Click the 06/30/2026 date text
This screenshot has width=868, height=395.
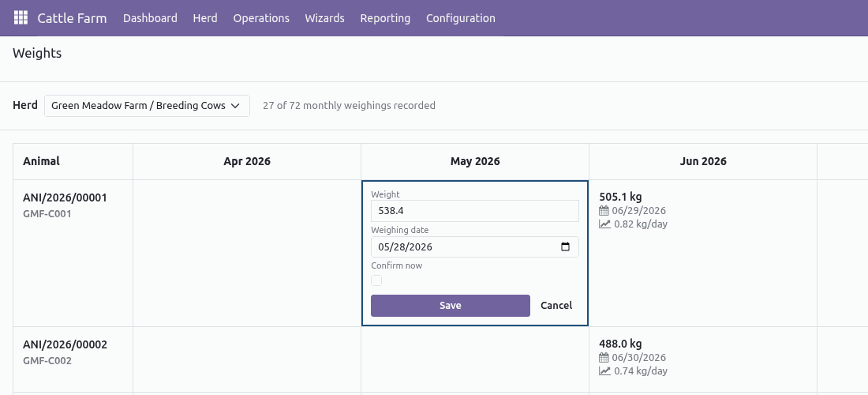[639, 357]
